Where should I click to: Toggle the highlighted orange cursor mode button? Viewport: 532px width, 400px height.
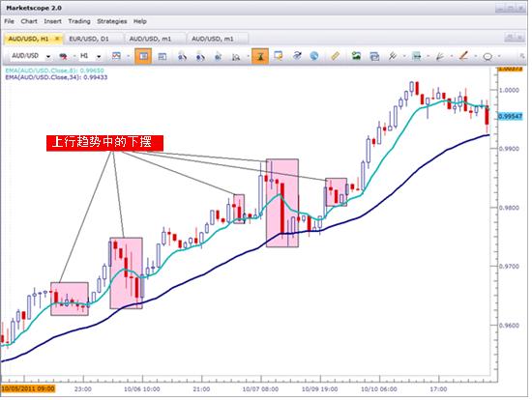(260, 56)
